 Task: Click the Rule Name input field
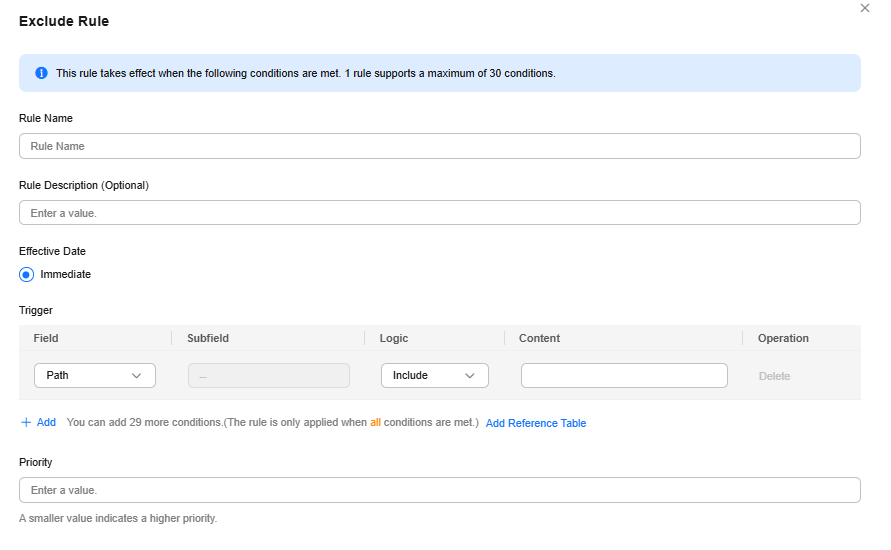(x=440, y=146)
